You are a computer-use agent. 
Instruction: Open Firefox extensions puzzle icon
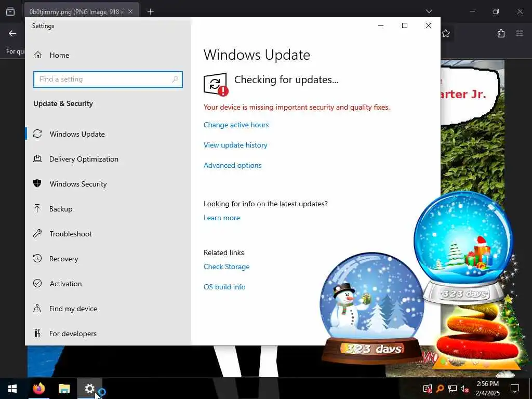[x=501, y=33]
